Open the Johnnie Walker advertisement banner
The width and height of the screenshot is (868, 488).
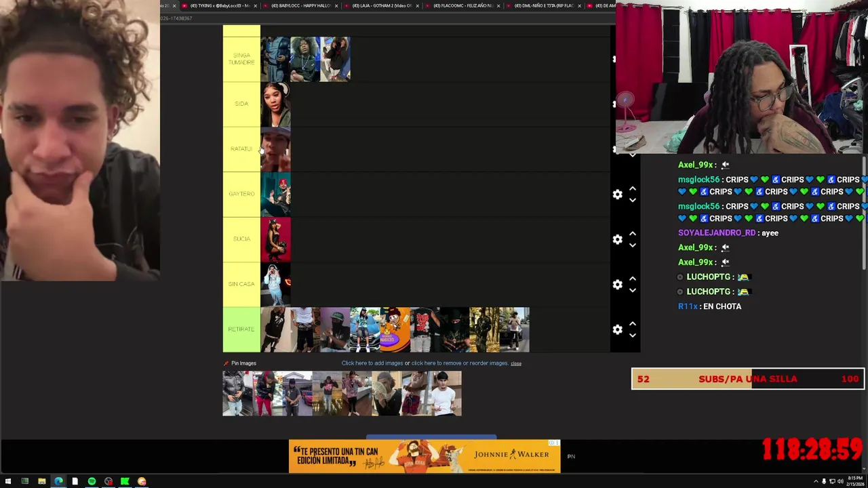(425, 456)
